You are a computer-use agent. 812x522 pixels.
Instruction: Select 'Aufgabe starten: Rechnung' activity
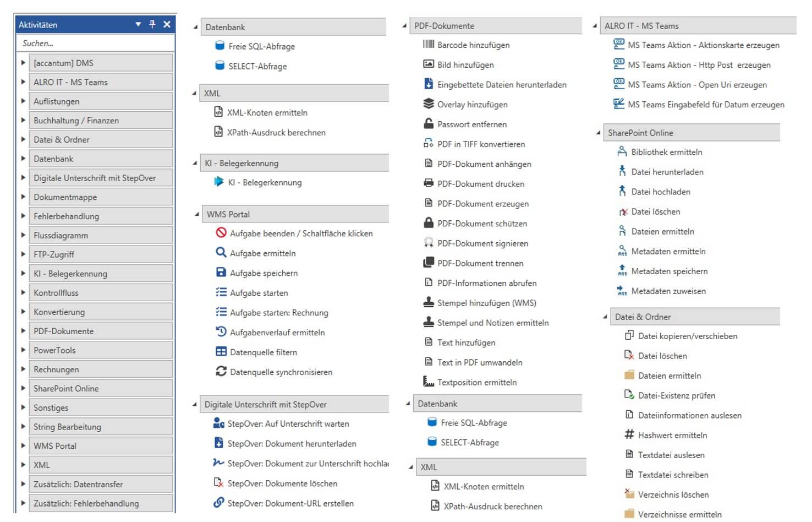279,312
